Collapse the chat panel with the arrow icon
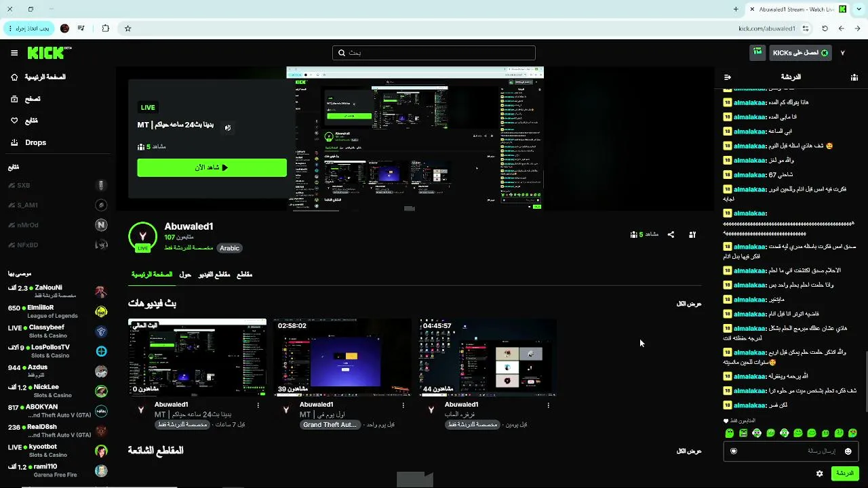This screenshot has height=488, width=868. [728, 77]
